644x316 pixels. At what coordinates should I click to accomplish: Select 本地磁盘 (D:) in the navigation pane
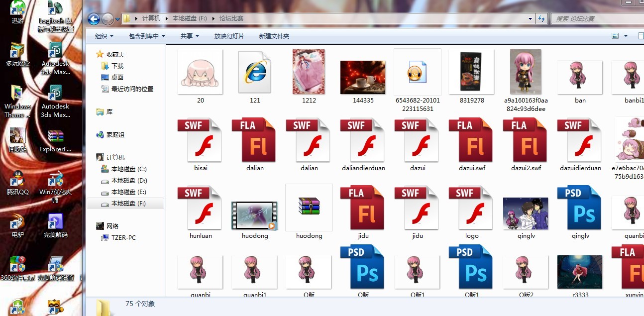tap(124, 180)
